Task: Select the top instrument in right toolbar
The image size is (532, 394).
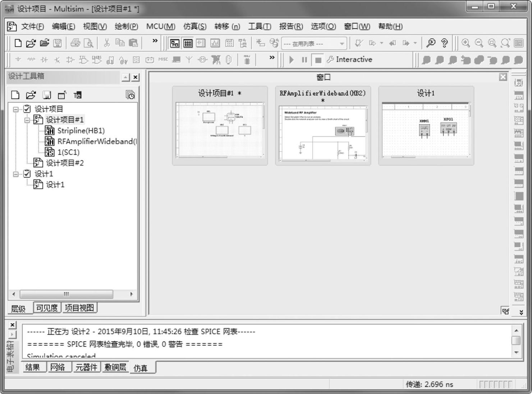Action: click(518, 82)
